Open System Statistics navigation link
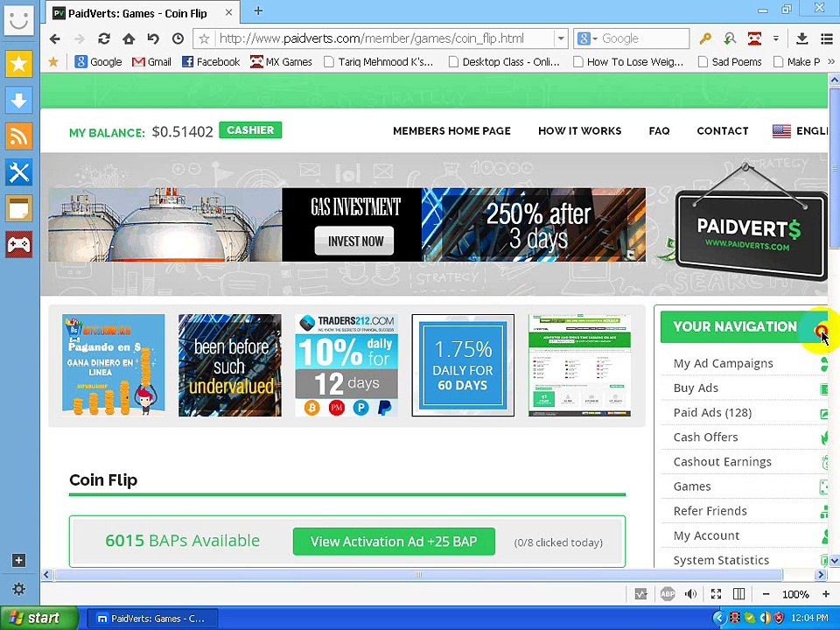Screen dimensions: 840x630 point(721,560)
